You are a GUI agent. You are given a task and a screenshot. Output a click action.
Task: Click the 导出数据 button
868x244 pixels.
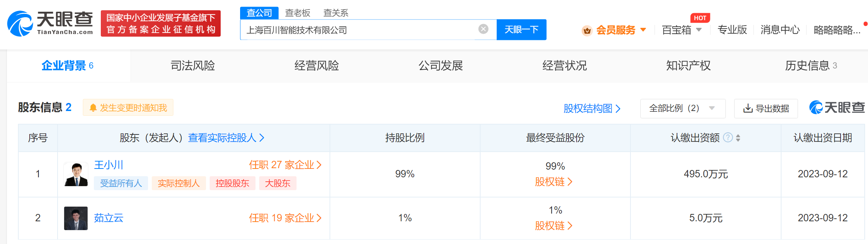click(766, 108)
